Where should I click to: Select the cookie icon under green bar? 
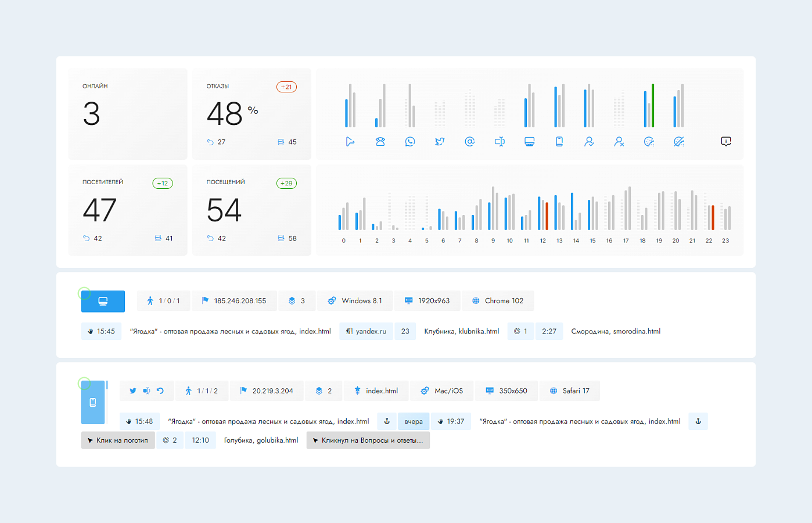point(649,141)
